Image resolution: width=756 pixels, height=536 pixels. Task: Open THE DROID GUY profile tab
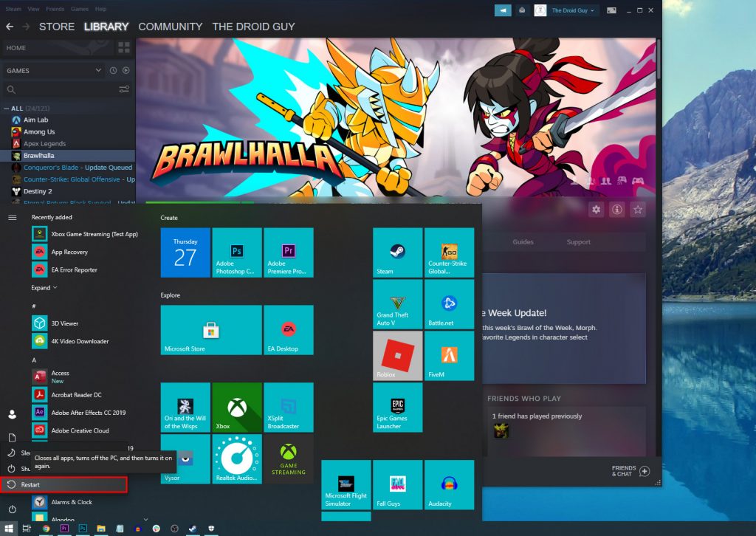point(254,27)
